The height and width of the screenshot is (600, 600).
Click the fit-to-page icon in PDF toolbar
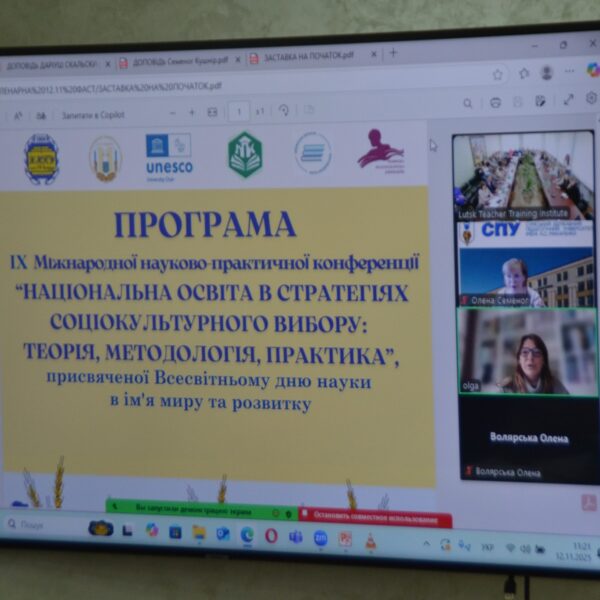pyautogui.click(x=211, y=112)
